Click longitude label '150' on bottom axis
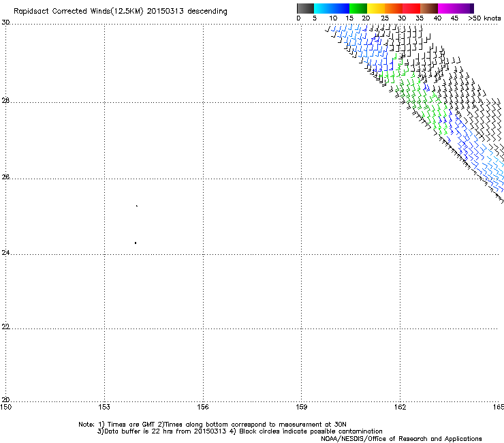 [5, 408]
